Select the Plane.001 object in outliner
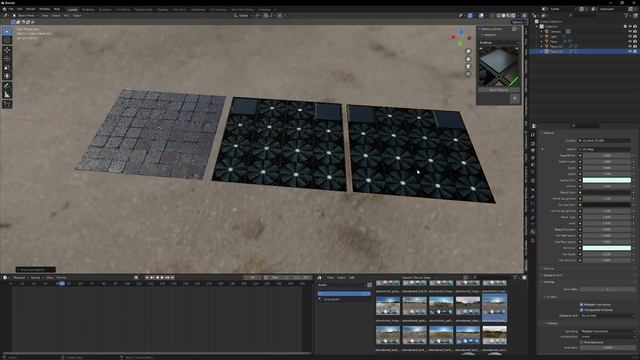 (556, 47)
